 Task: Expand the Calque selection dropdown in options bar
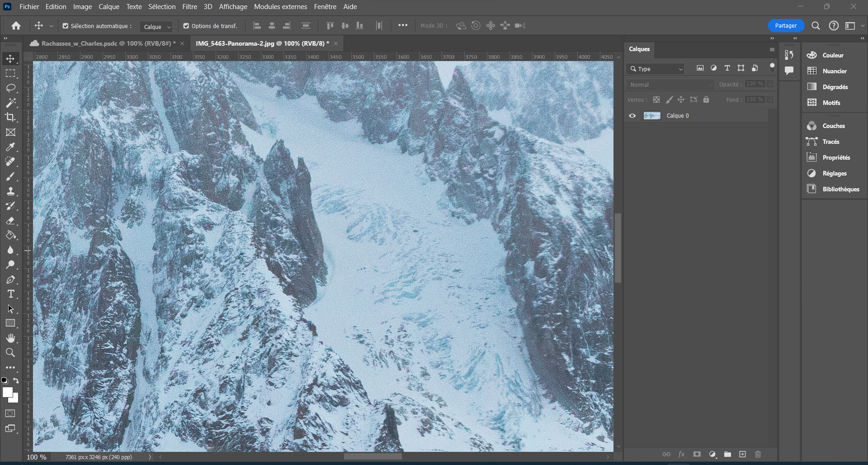(x=156, y=27)
